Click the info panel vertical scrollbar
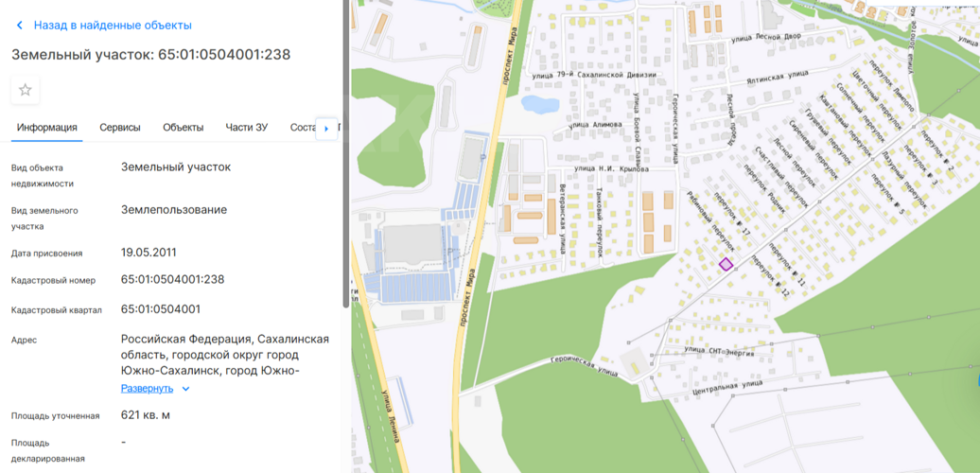 pyautogui.click(x=345, y=151)
